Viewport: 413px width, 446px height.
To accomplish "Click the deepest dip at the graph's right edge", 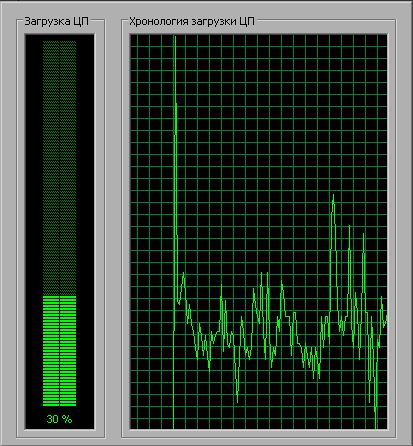I will point(375,423).
